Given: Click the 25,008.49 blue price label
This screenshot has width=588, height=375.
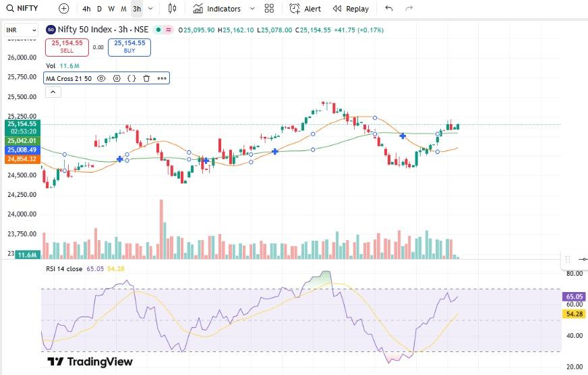Looking at the screenshot, I should (x=22, y=150).
